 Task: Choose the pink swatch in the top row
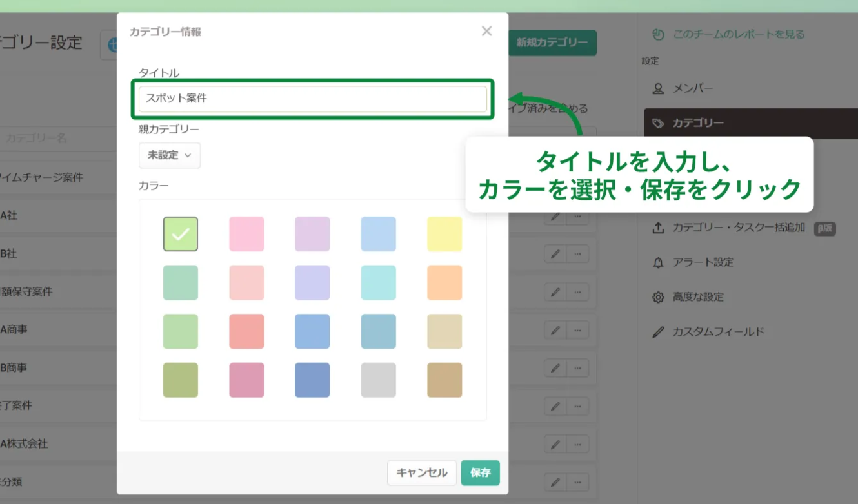(246, 234)
